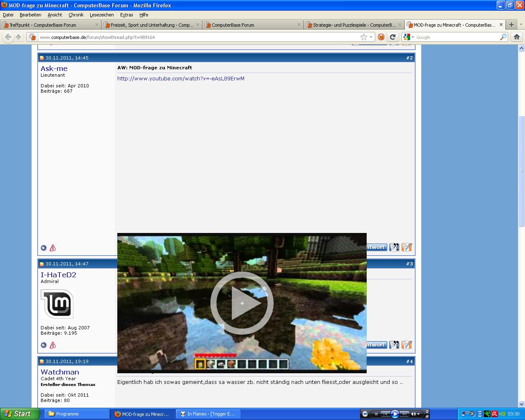Image resolution: width=525 pixels, height=420 pixels.
Task: Go to previous track in Media Player toolbar
Action: click(x=385, y=414)
